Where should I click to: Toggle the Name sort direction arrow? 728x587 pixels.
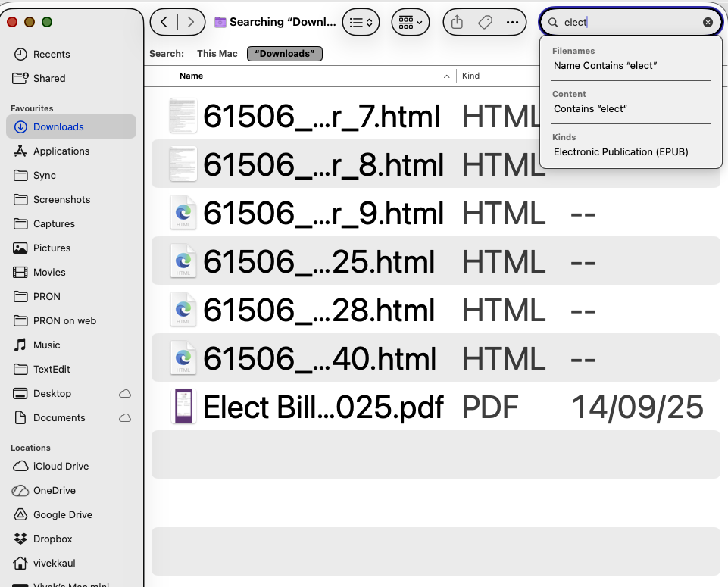coord(447,76)
